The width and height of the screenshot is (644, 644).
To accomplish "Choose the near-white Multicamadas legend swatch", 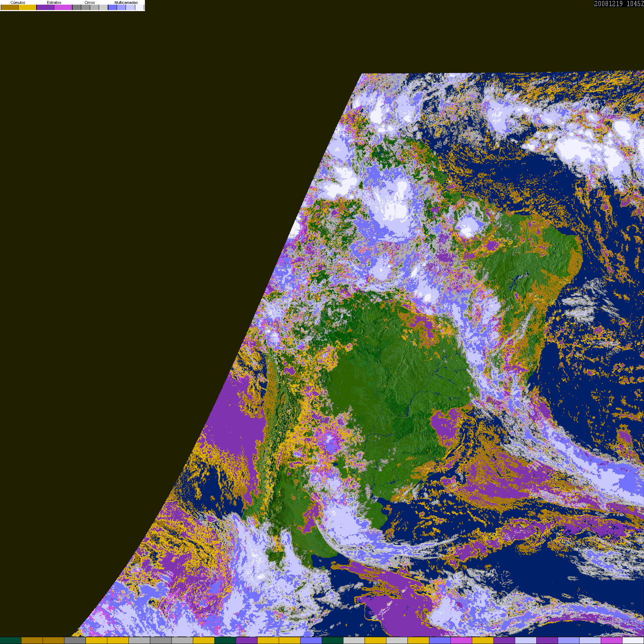I will click(x=140, y=7).
